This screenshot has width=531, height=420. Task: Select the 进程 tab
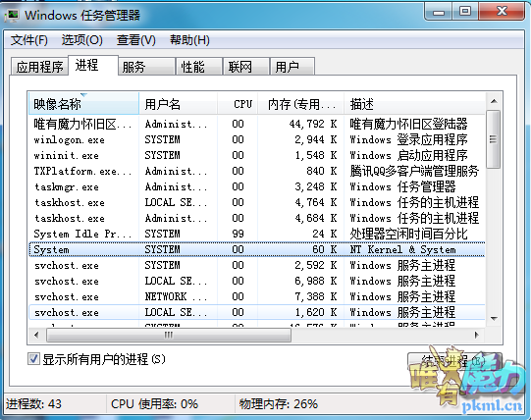coord(93,65)
